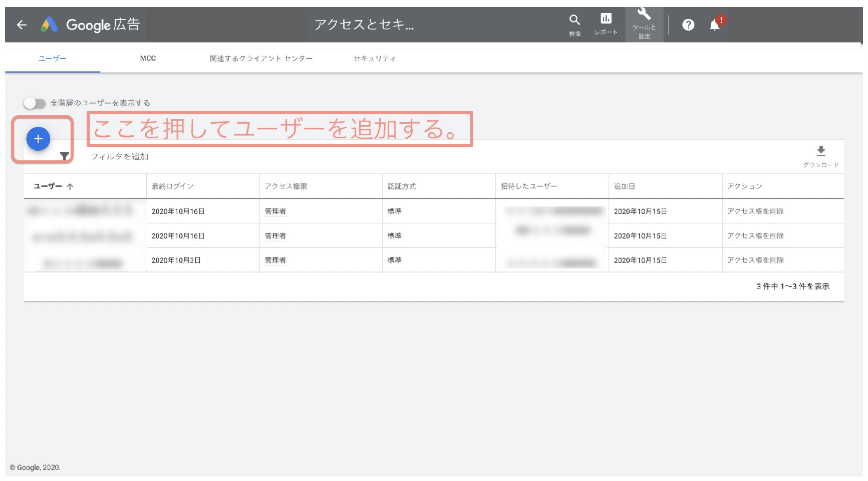Toggle show users from all levels switch
Image resolution: width=868 pixels, height=481 pixels.
click(x=35, y=103)
